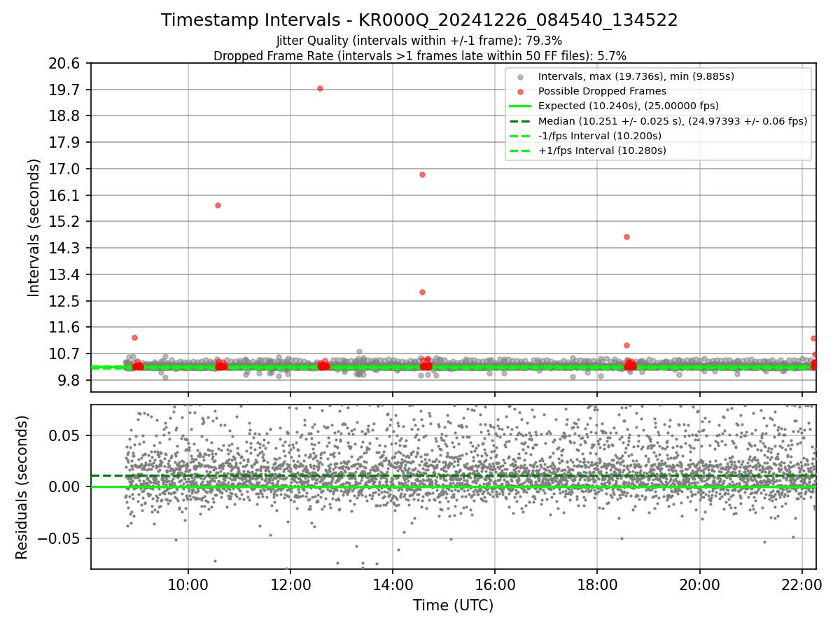Click the 10:00 time tick label
Viewport: 840px width, 630px height.
click(188, 584)
